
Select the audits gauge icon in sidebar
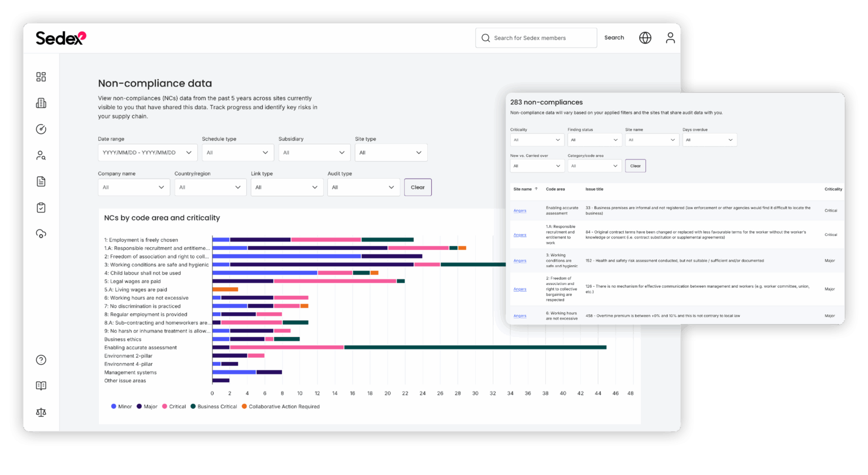(40, 129)
